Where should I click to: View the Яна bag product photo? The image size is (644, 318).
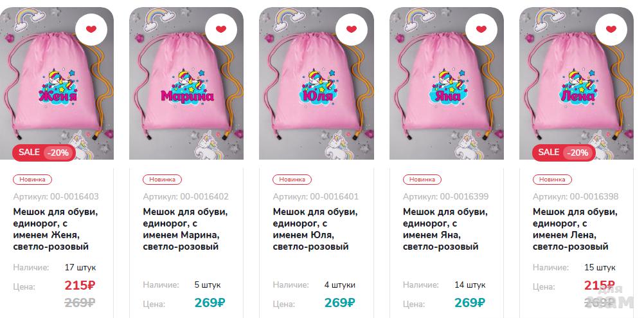pyautogui.click(x=447, y=83)
